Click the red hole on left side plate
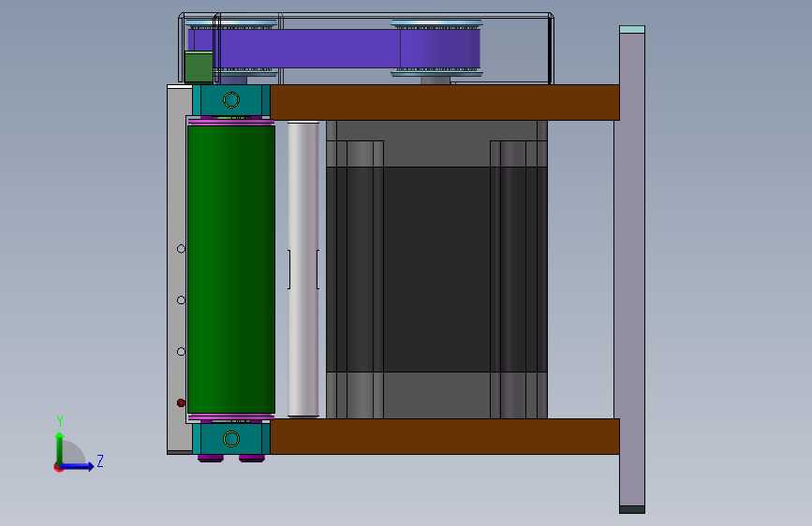This screenshot has height=526, width=812. tap(181, 402)
